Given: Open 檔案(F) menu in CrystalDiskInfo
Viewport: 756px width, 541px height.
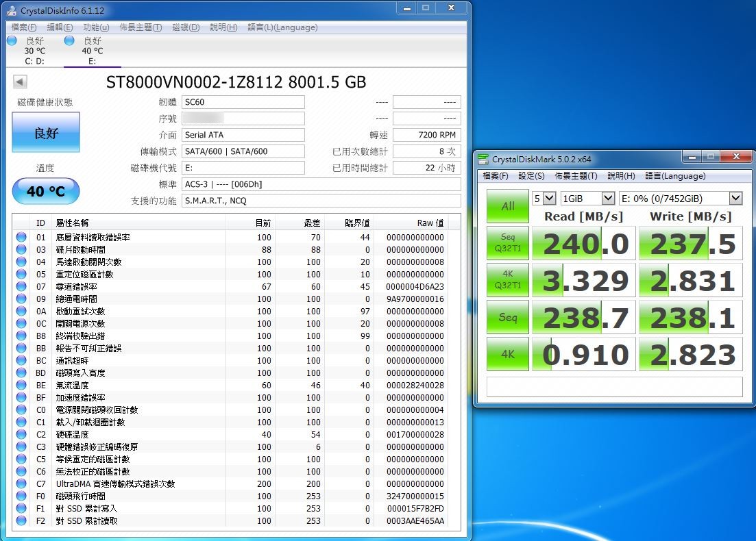Looking at the screenshot, I should [24, 27].
